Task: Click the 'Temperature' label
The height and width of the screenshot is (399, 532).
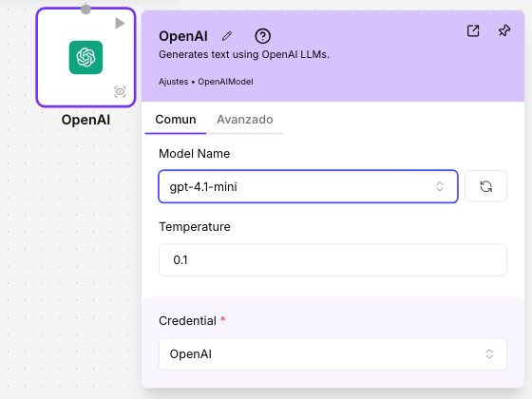Action: [195, 227]
